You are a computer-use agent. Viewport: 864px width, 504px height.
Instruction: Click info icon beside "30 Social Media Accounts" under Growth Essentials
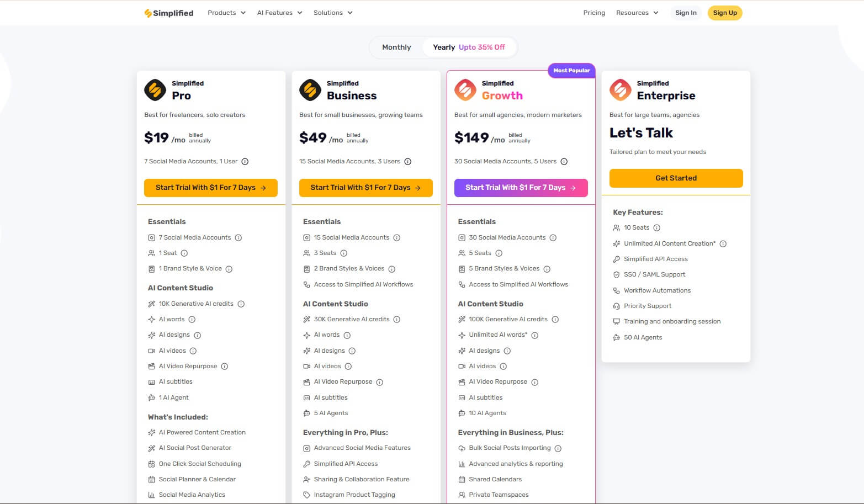coord(553,238)
